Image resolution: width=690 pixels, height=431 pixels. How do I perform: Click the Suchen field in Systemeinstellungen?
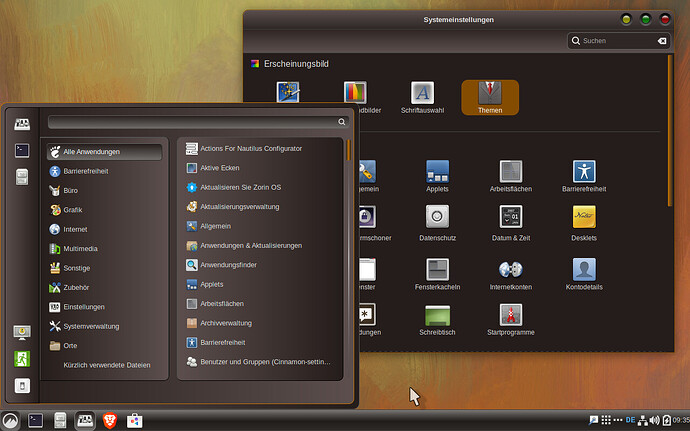pos(615,41)
